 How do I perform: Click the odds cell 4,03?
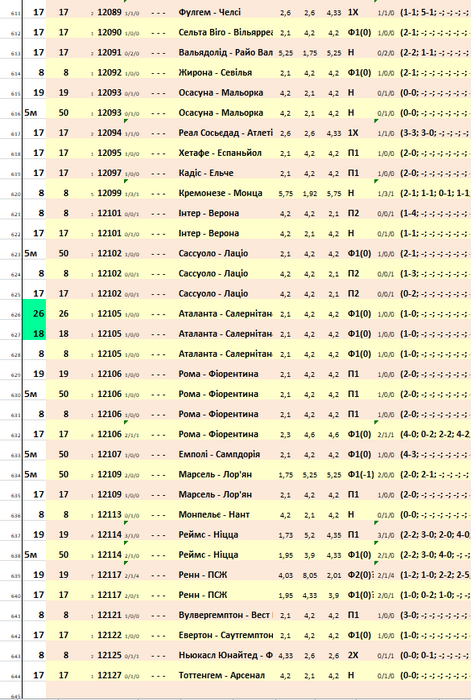pos(286,575)
